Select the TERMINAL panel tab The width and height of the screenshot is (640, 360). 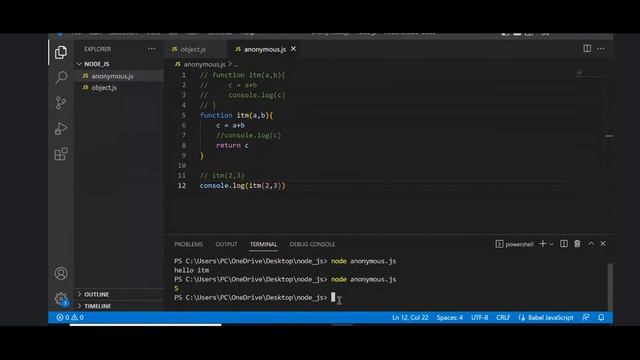[x=263, y=244]
